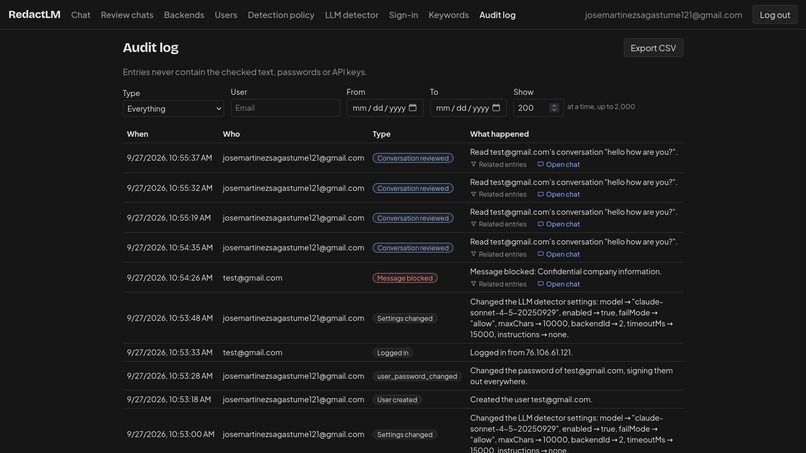Open the Backends page
Screen dimensions: 806x453
pyautogui.click(x=184, y=15)
